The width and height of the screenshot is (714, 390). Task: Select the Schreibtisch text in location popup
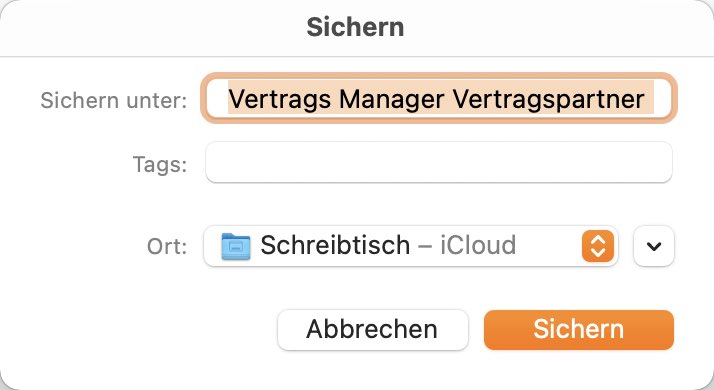(x=335, y=245)
